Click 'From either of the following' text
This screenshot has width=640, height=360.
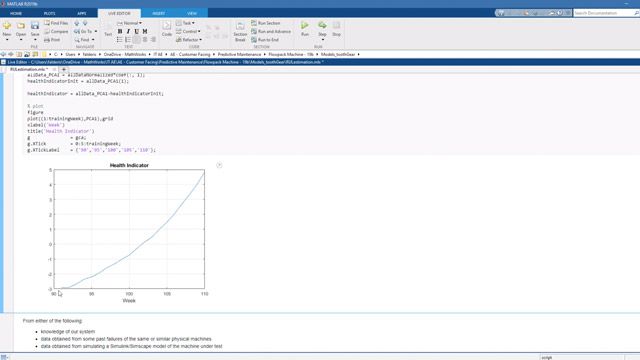(53, 321)
